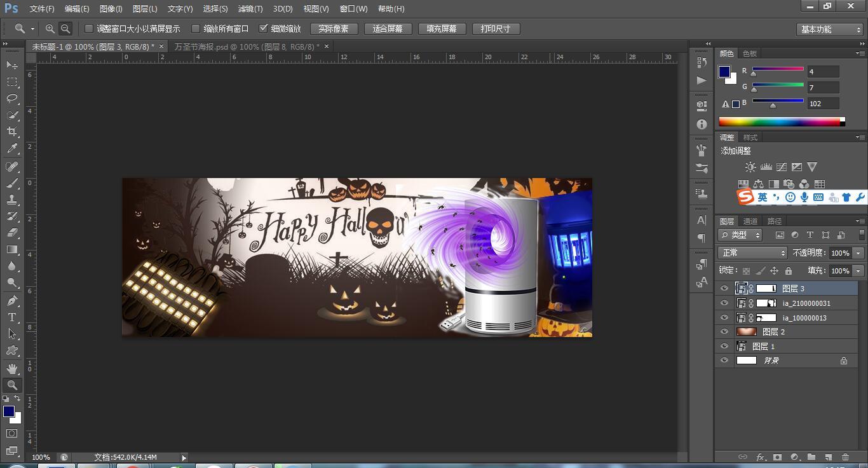
Task: Open the 正常 blend mode dropdown
Action: click(x=753, y=253)
